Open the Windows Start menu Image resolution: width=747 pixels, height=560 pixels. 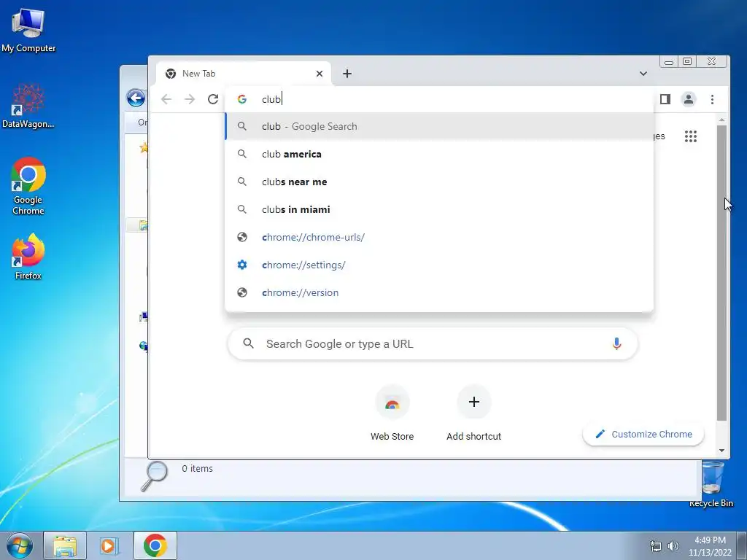[x=20, y=545]
